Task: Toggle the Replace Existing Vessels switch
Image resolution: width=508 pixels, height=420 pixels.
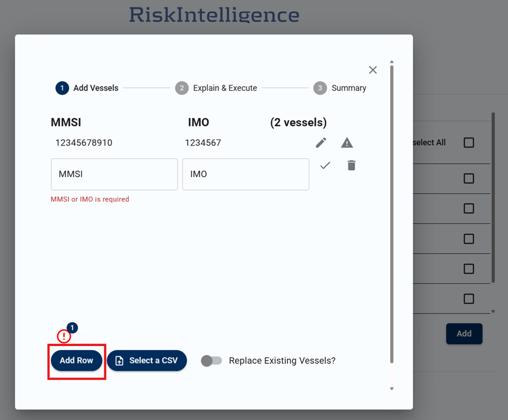Action: point(211,361)
